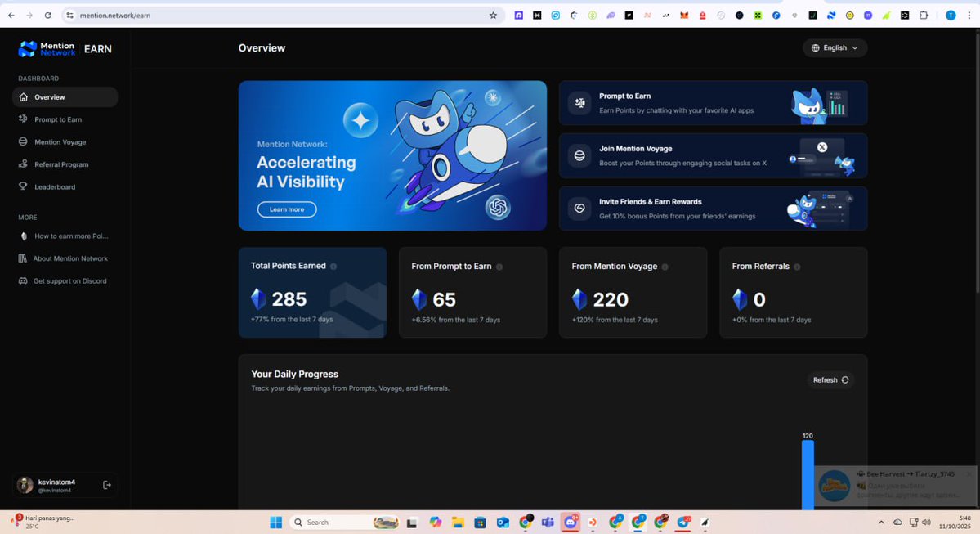Open File Explorer from taskbar
The image size is (980, 534).
(458, 523)
